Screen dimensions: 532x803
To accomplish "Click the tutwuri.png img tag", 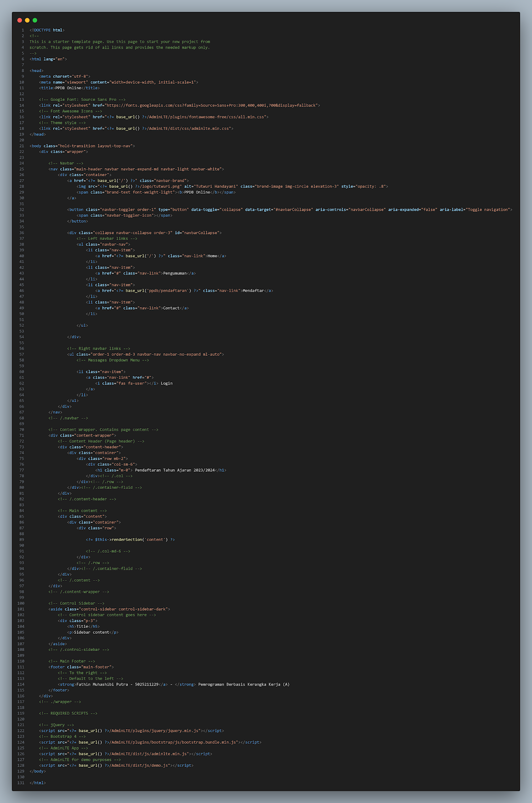I will click(232, 186).
